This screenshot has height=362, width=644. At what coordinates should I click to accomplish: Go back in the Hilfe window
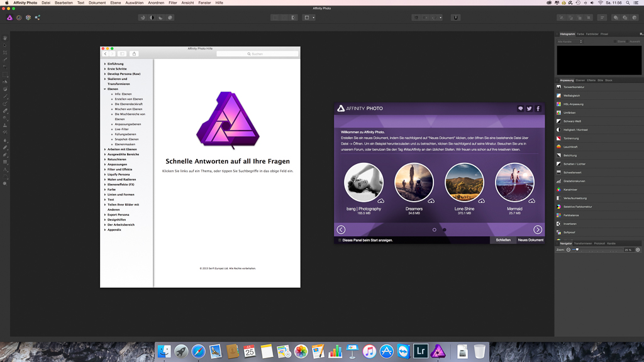(x=106, y=54)
